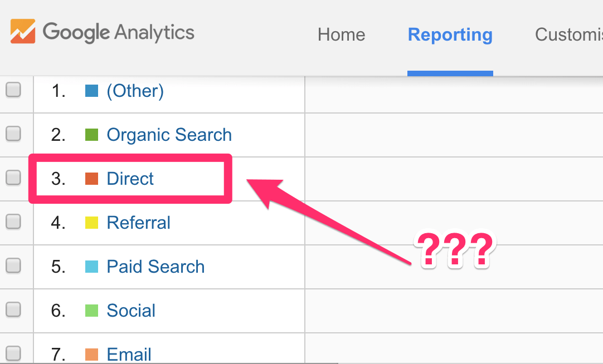Screen dimensions: 603x364
Task: Toggle the Paid Search checkbox
Action: pos(13,266)
